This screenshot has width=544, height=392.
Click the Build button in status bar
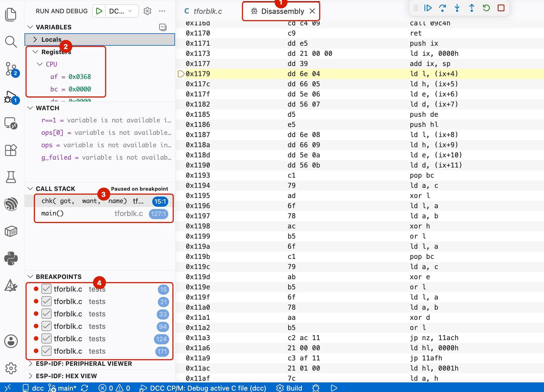(x=289, y=388)
